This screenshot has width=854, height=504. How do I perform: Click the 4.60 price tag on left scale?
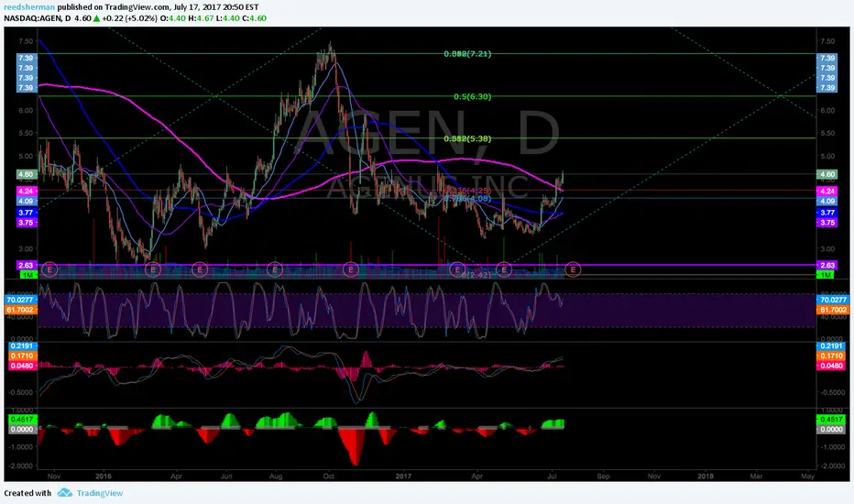(27, 175)
